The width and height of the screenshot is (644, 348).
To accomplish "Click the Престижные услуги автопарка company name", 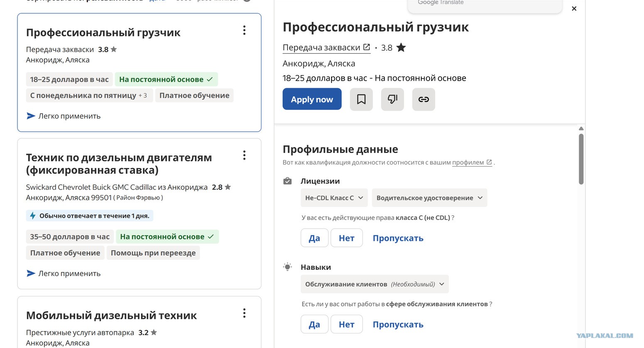I will (x=80, y=333).
